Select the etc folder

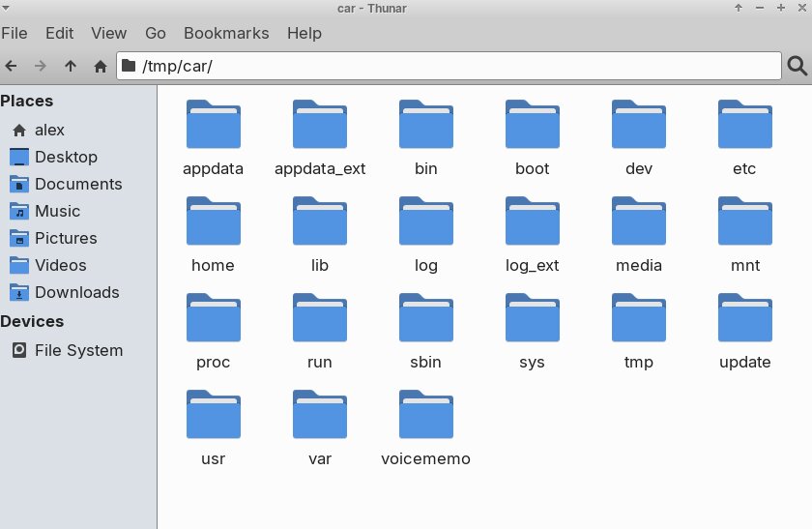click(744, 126)
